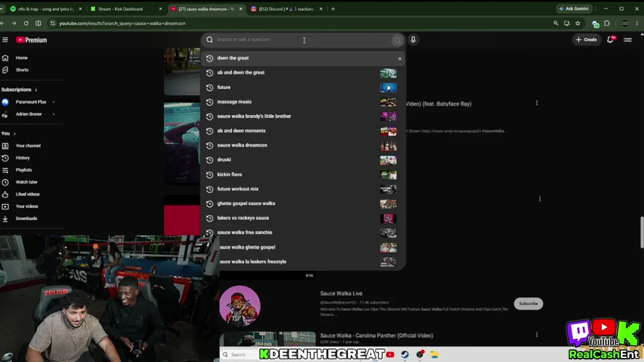Open options for the Babyface Ray video

click(537, 103)
